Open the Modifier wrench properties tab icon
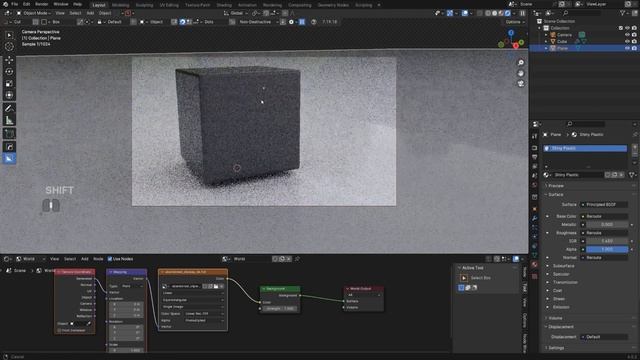Screen dimensions: 640x360 click(x=535, y=218)
